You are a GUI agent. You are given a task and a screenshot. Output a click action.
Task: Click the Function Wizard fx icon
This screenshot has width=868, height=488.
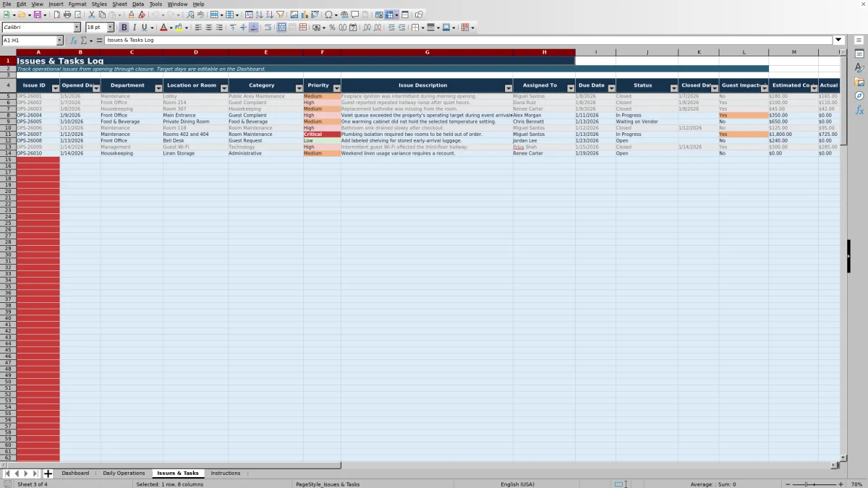click(73, 40)
